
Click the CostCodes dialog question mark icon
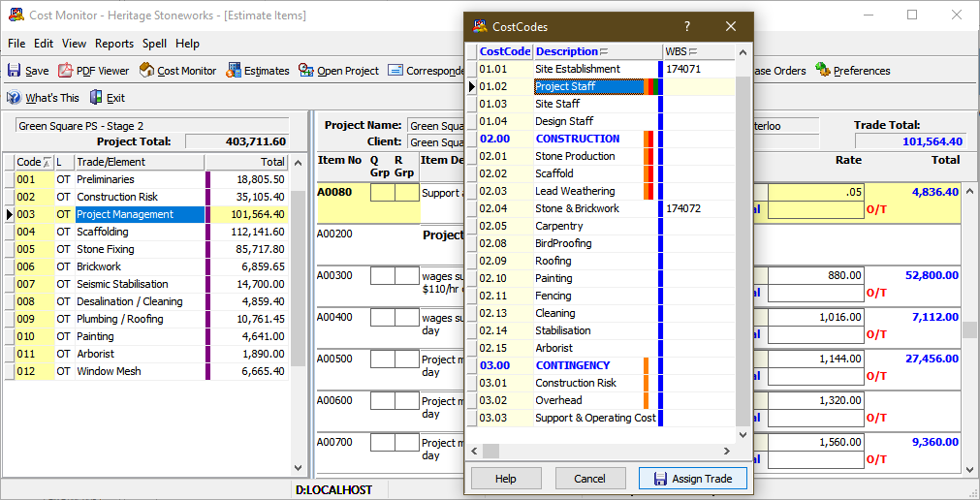tap(687, 26)
